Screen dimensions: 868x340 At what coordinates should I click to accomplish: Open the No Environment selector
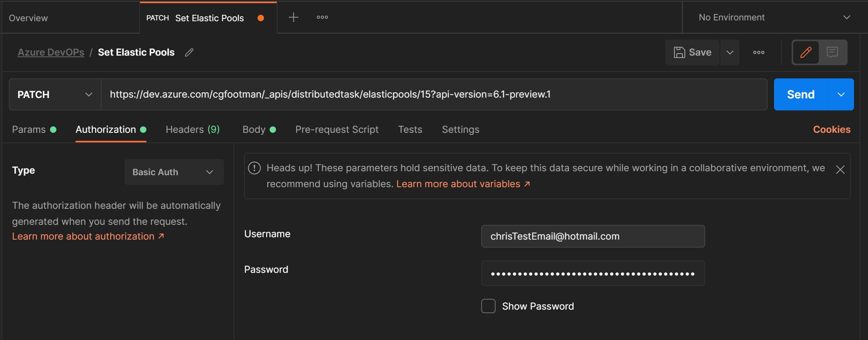coord(774,17)
